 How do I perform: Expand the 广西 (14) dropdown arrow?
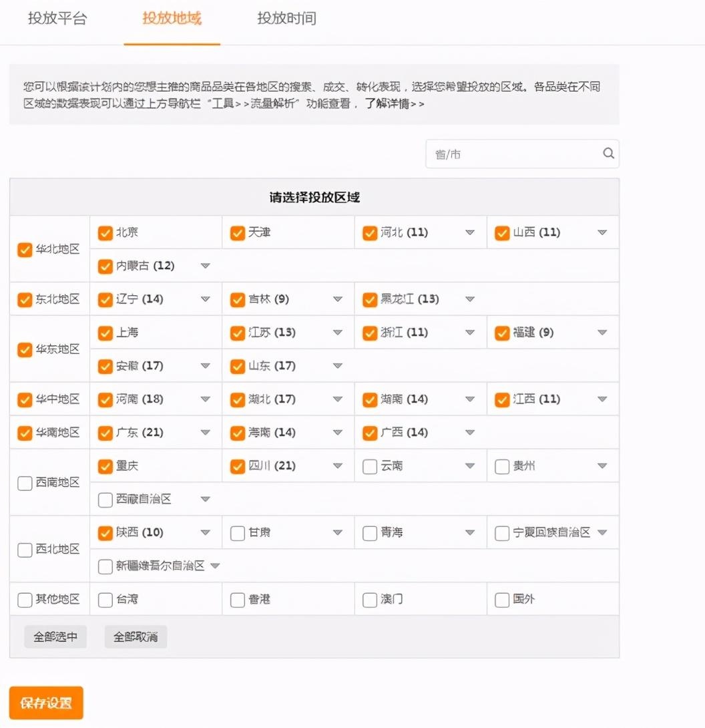470,432
